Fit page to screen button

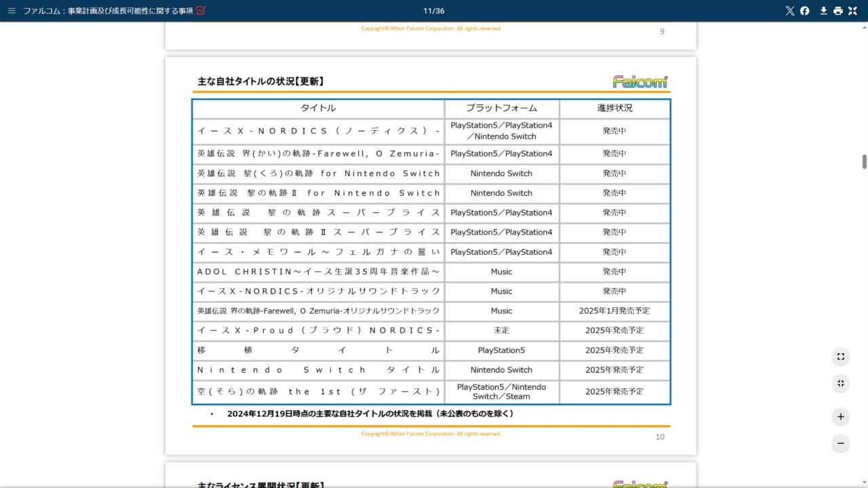pyautogui.click(x=841, y=357)
